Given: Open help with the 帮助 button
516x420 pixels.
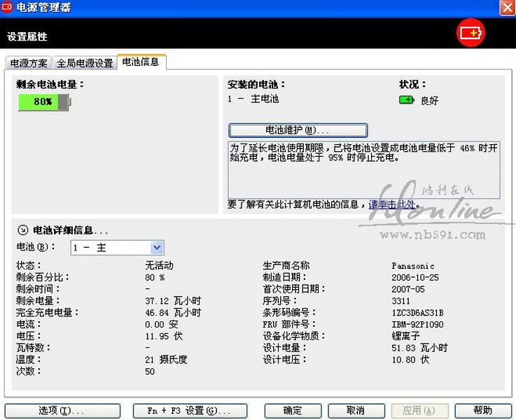Looking at the screenshot, I should coord(482,411).
